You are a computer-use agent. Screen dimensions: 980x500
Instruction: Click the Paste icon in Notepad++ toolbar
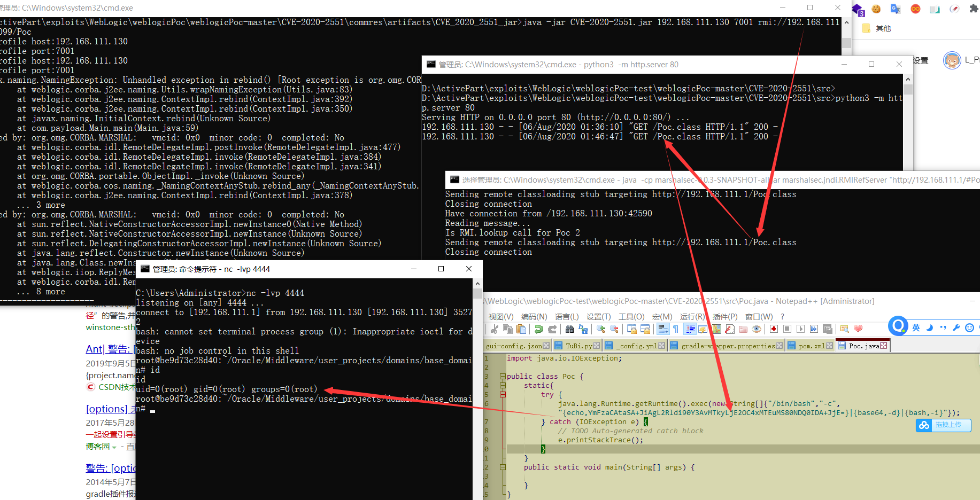[x=521, y=329]
